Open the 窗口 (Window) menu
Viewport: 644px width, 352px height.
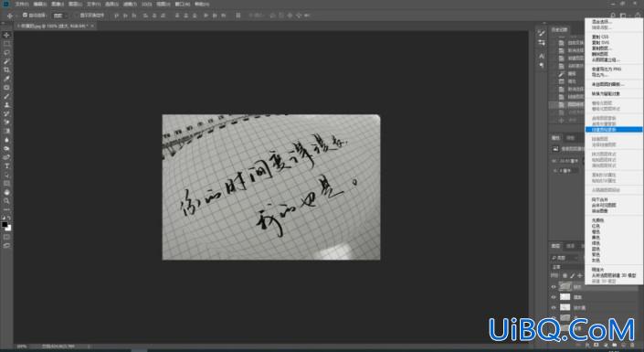click(183, 4)
